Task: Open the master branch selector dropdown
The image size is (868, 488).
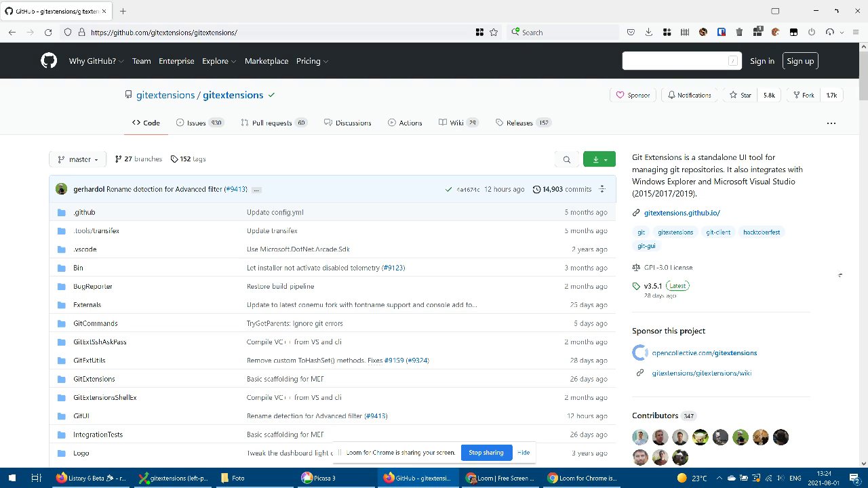Action: pos(78,159)
